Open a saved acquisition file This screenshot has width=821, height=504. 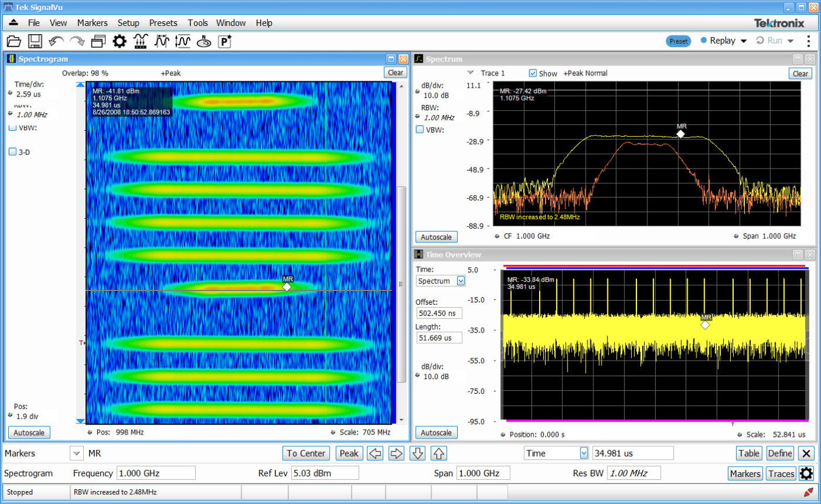tap(14, 41)
